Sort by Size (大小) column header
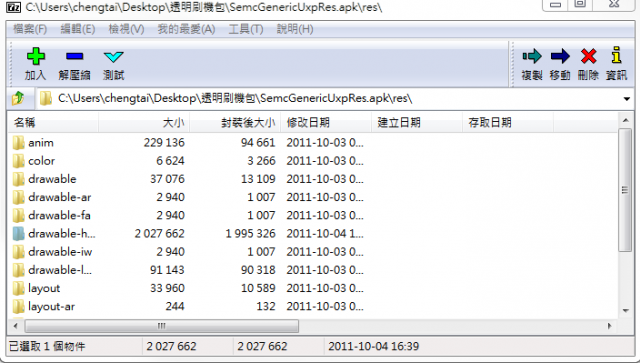The height and width of the screenshot is (363, 640). 144,122
